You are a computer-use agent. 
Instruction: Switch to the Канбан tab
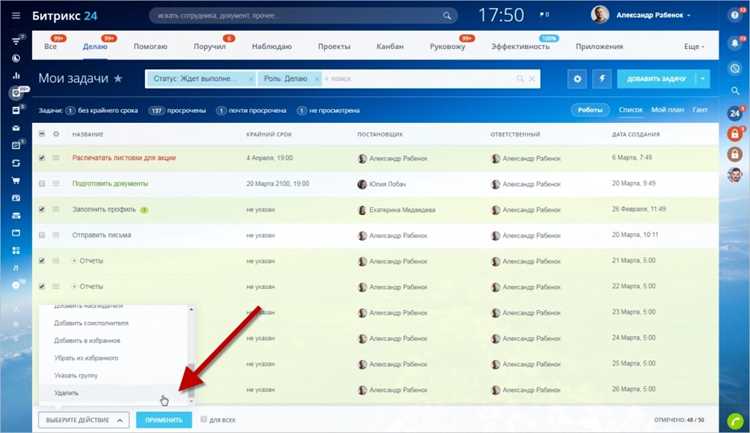pos(390,46)
